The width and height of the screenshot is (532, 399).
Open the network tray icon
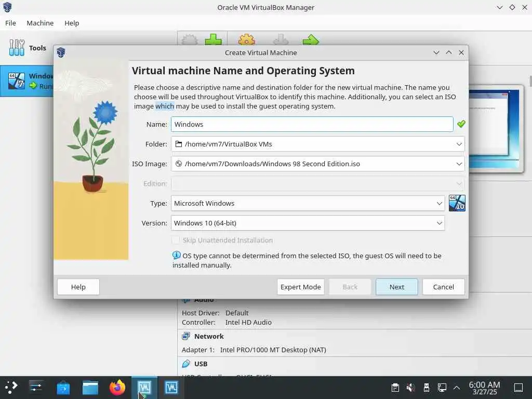coord(442,388)
